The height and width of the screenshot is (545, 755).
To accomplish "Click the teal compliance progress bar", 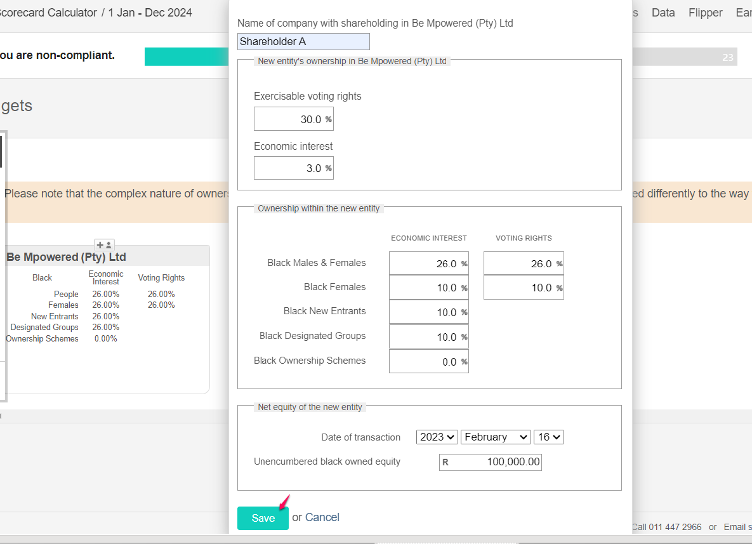I will point(186,57).
